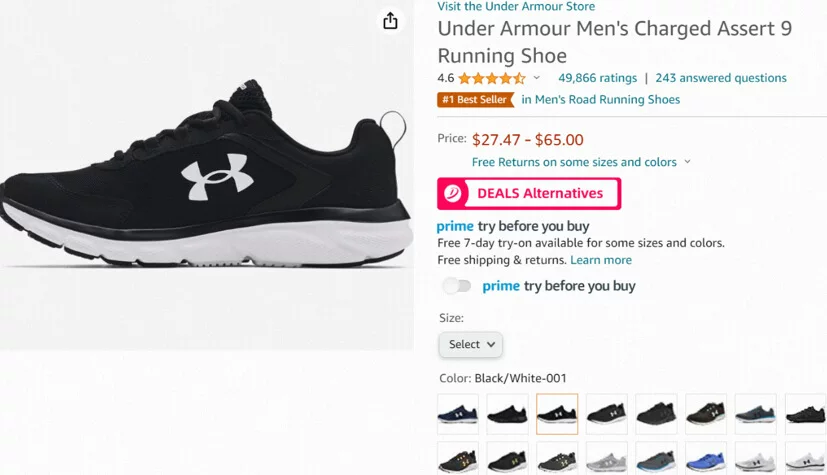
Task: Select the navy blue shoe color swatch
Action: click(458, 413)
